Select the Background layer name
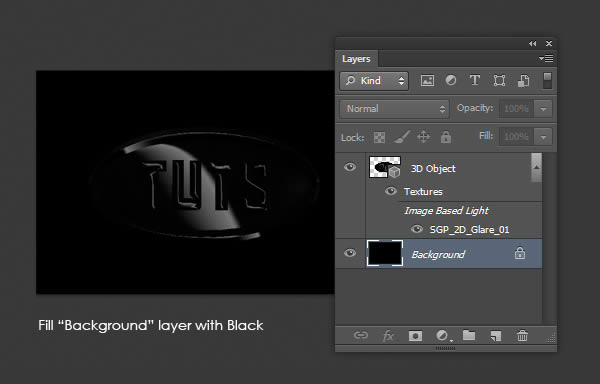 click(x=438, y=254)
